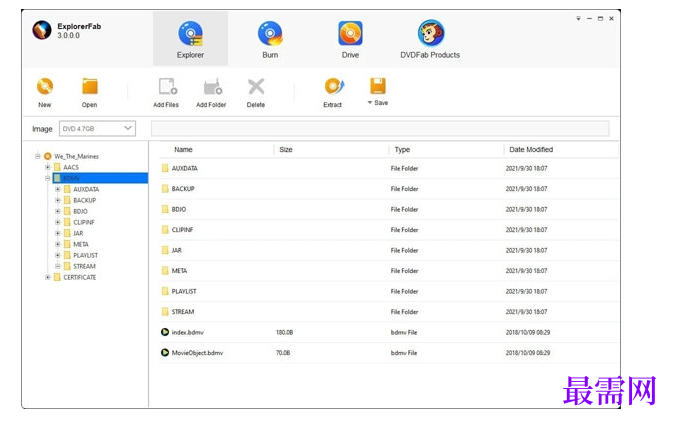Open the Save dropdown arrow
Viewport: 675px width, 422px height.
[x=370, y=102]
